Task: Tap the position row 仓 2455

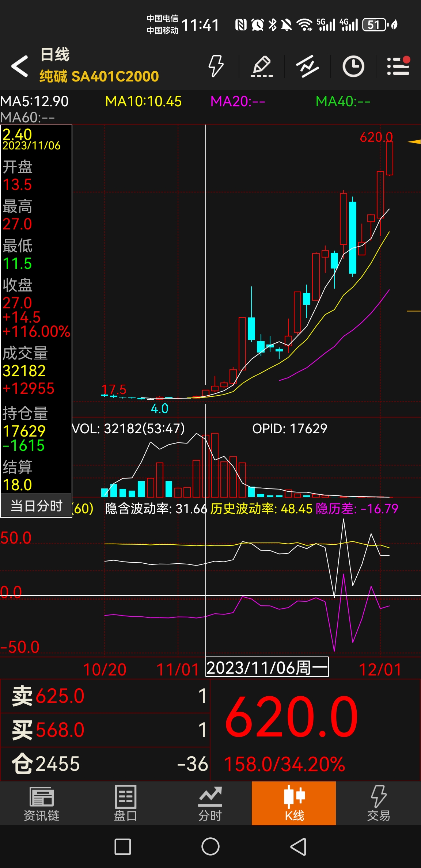Action: [105, 764]
